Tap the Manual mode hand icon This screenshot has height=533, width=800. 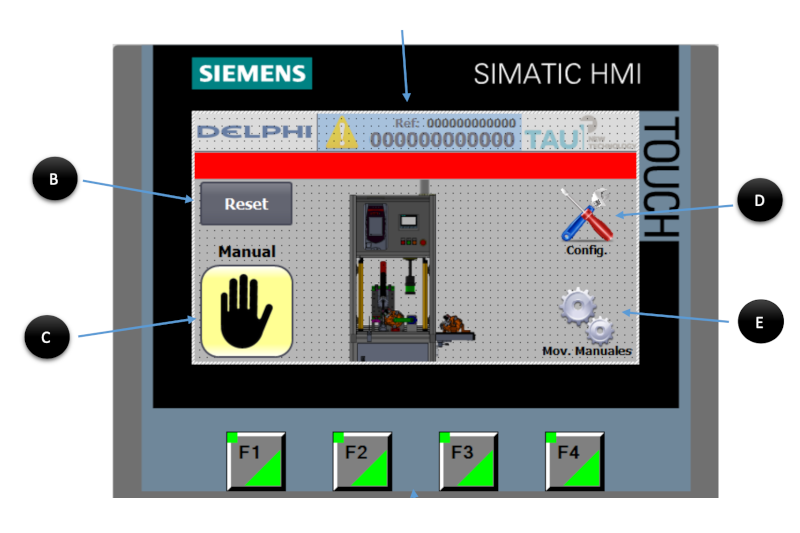pyautogui.click(x=246, y=311)
